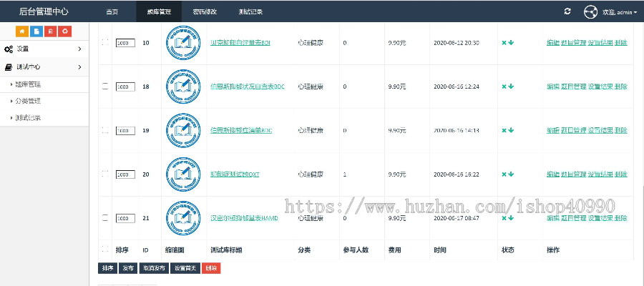Click the blue document icon button
Screen dimensions: 644x286
click(36, 31)
